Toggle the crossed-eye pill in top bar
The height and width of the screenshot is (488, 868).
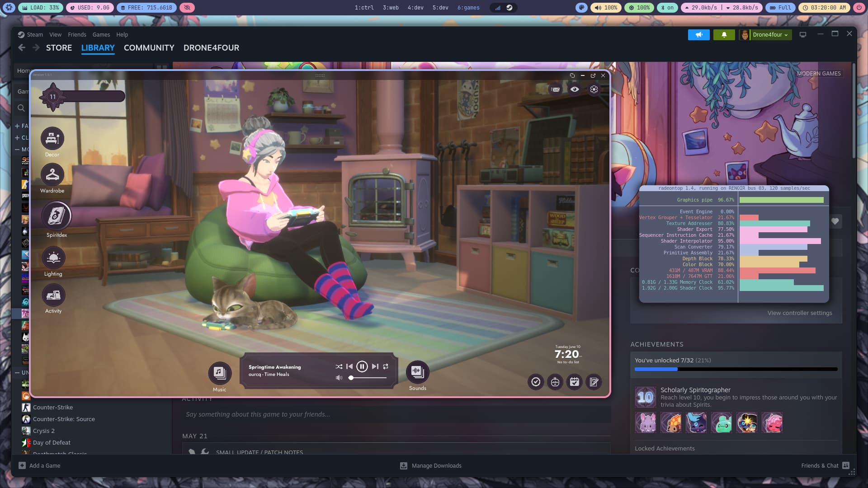187,8
